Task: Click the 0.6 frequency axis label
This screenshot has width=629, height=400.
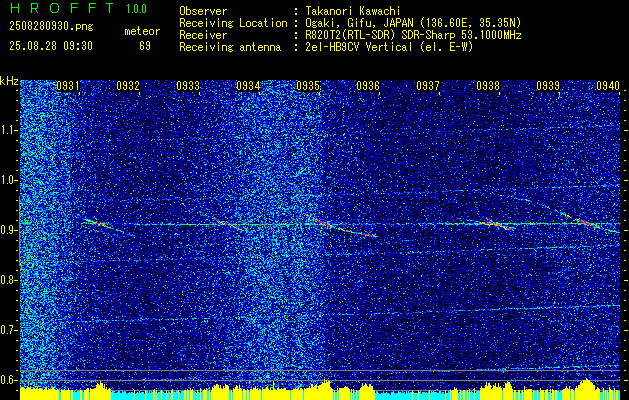Action: click(9, 380)
